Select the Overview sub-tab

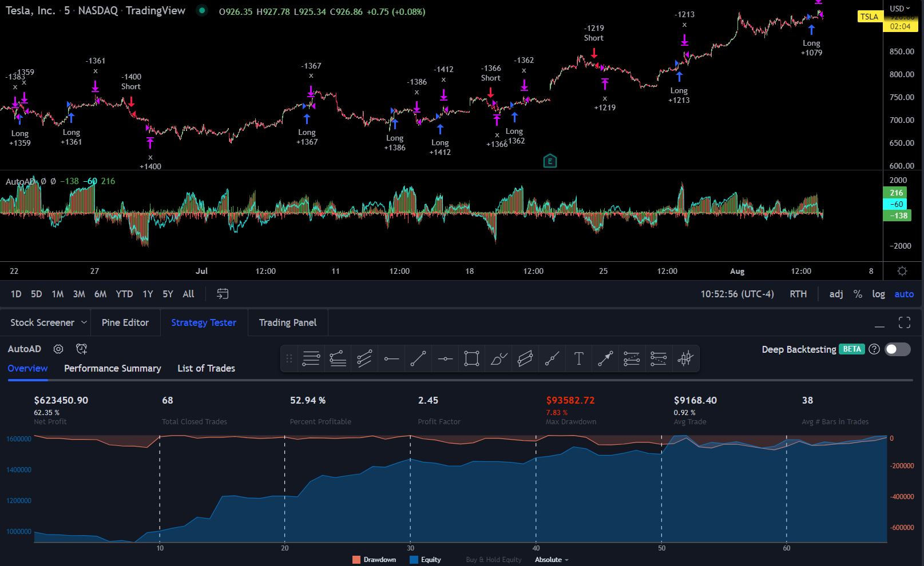point(27,368)
